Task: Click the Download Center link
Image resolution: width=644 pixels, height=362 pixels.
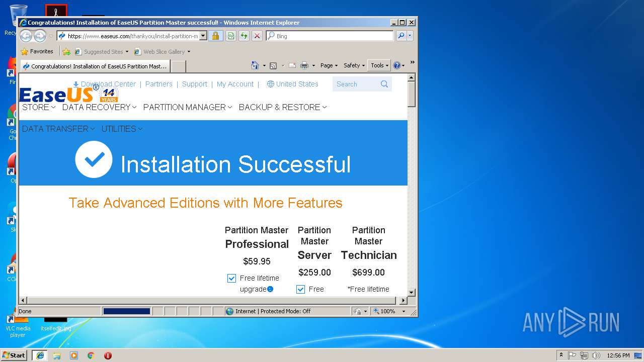Action: click(x=104, y=84)
